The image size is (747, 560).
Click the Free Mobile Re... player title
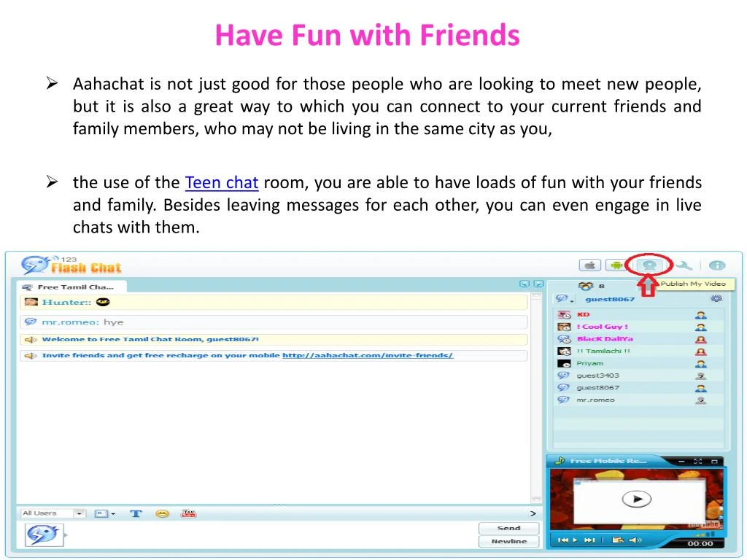tap(608, 461)
